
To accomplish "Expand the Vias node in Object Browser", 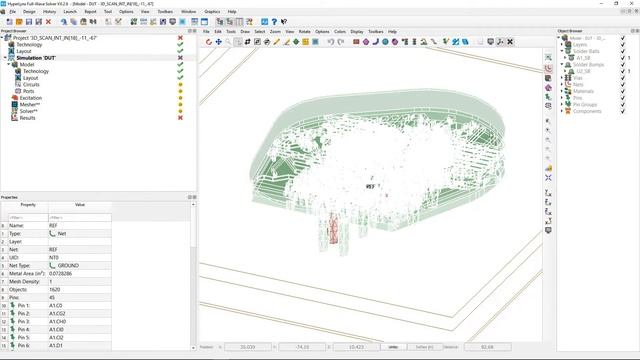I will coord(562,78).
